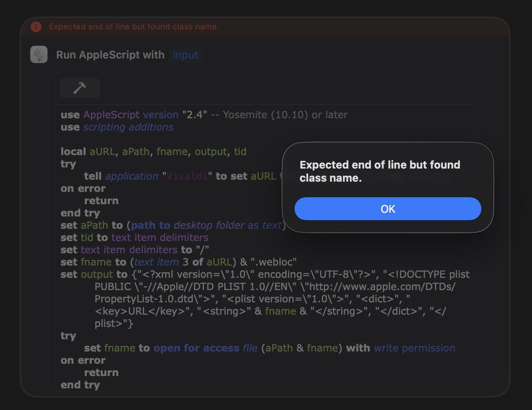
Task: Click the error message inside the dialog
Action: click(379, 171)
